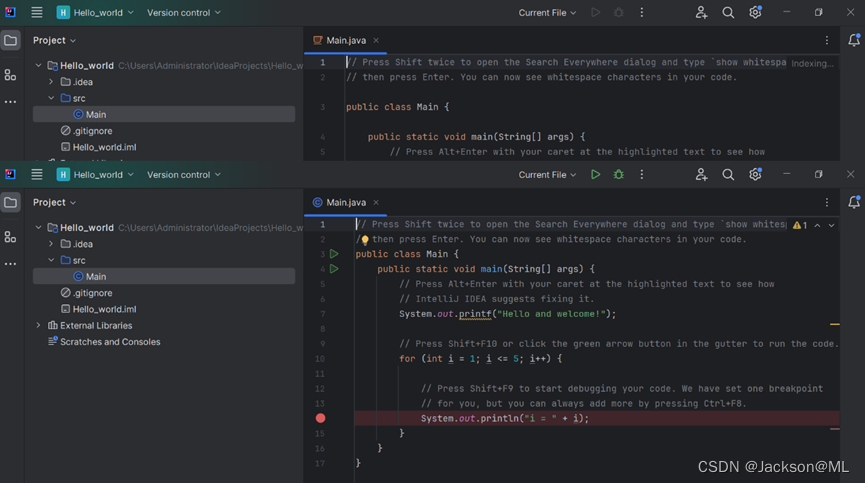Open Notifications bell in the lower window
Image resolution: width=865 pixels, height=483 pixels.
point(853,202)
